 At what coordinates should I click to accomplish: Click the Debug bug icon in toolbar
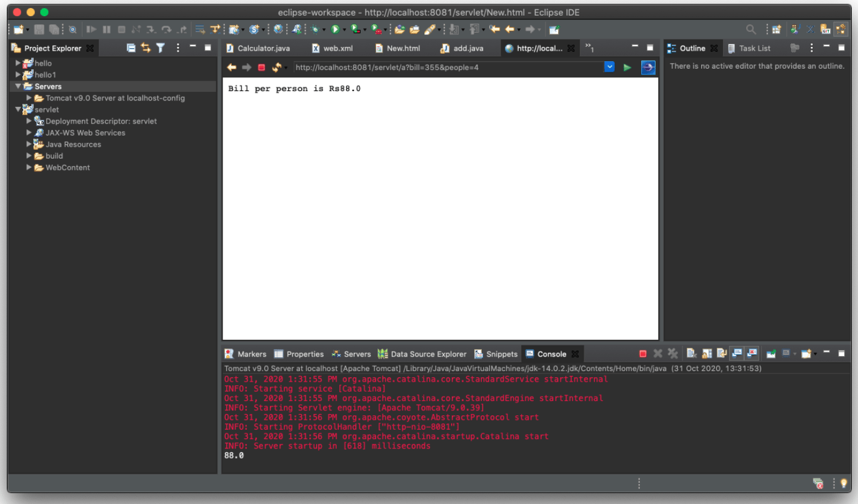pyautogui.click(x=316, y=29)
